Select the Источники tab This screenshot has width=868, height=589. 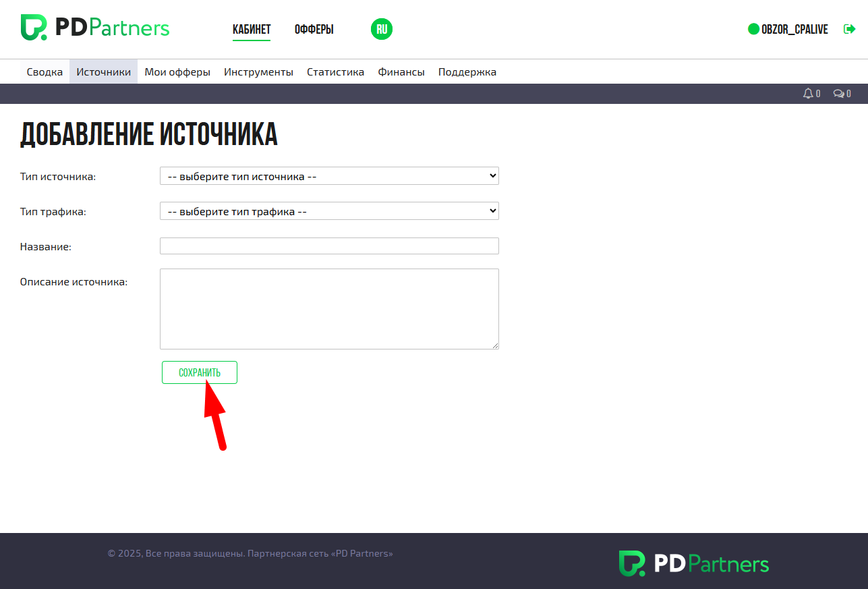tap(104, 72)
